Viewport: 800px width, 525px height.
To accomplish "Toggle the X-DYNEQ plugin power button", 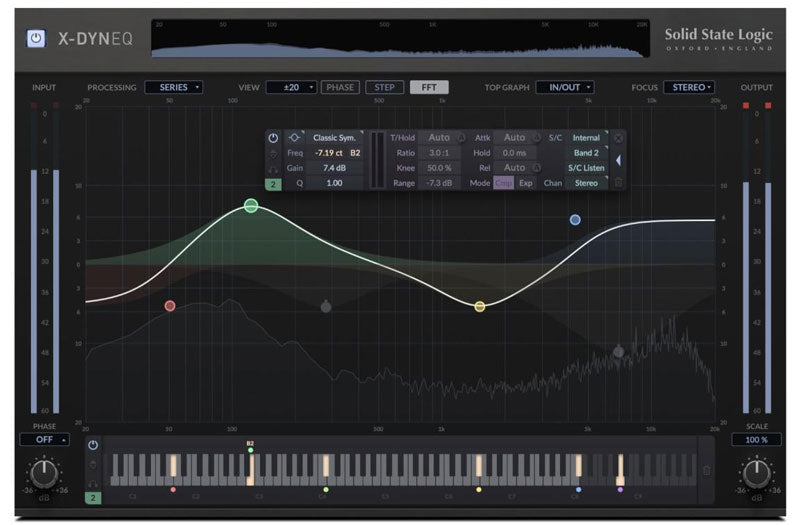I will tap(36, 38).
